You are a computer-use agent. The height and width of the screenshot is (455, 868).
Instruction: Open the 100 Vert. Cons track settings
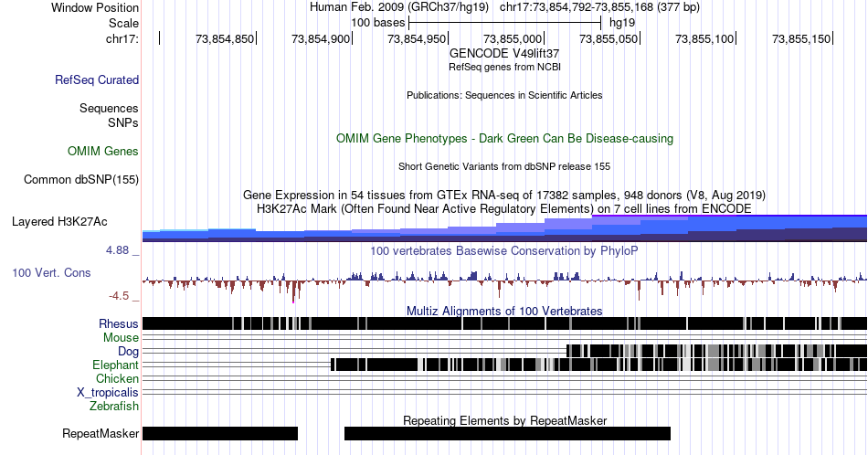[x=51, y=272]
